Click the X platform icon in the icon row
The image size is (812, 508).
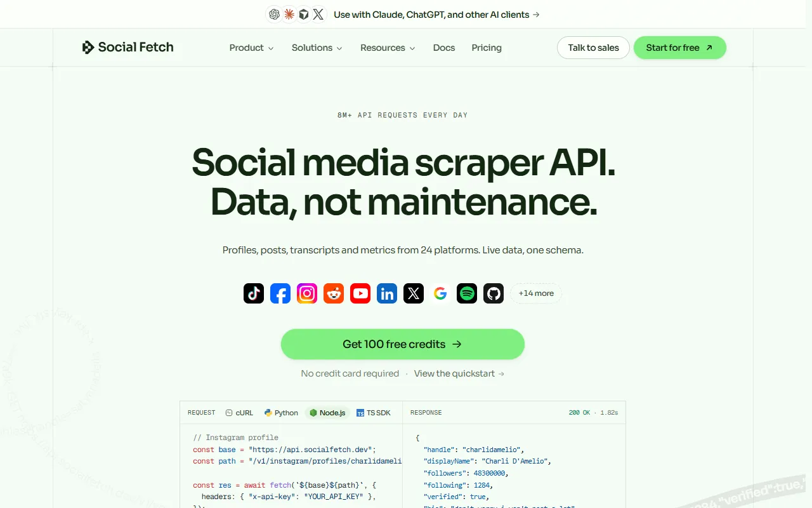(x=414, y=293)
